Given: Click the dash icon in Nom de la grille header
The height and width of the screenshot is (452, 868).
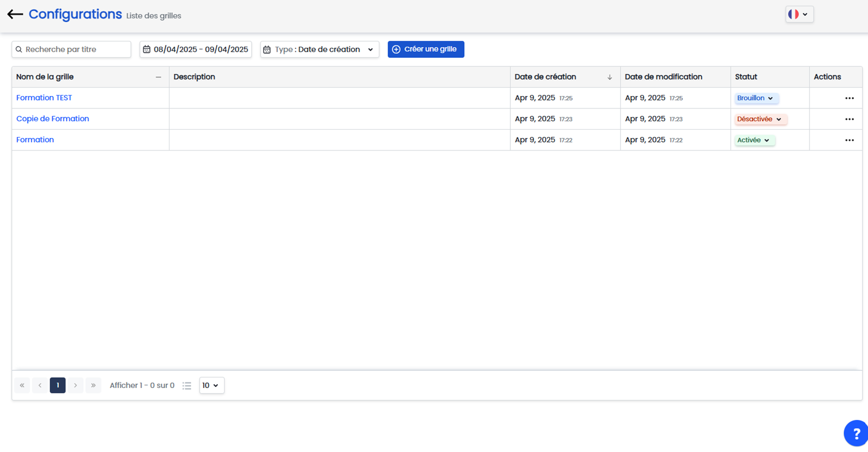Looking at the screenshot, I should coord(158,77).
